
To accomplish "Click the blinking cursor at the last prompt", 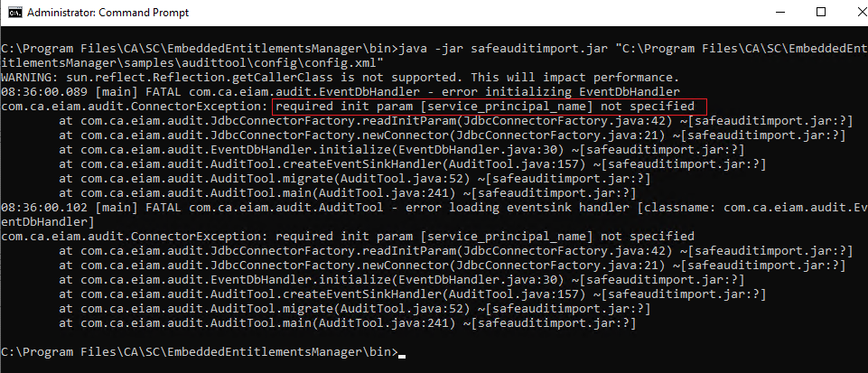I will tap(401, 353).
